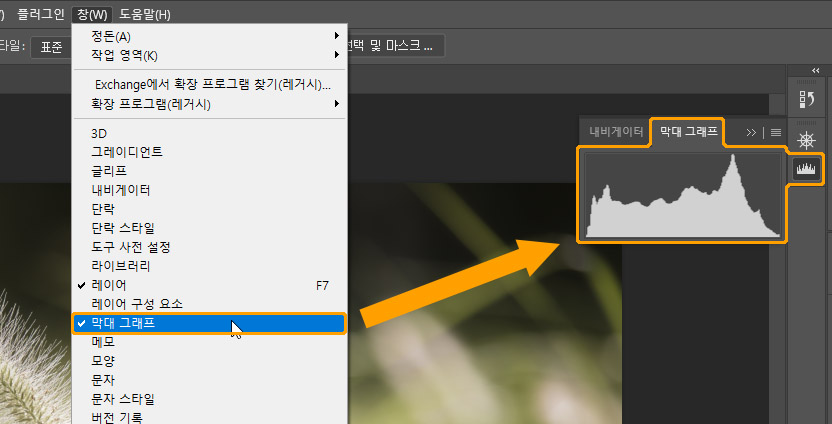Open the 버전 기록 panel entry
The image size is (832, 424).
point(209,417)
